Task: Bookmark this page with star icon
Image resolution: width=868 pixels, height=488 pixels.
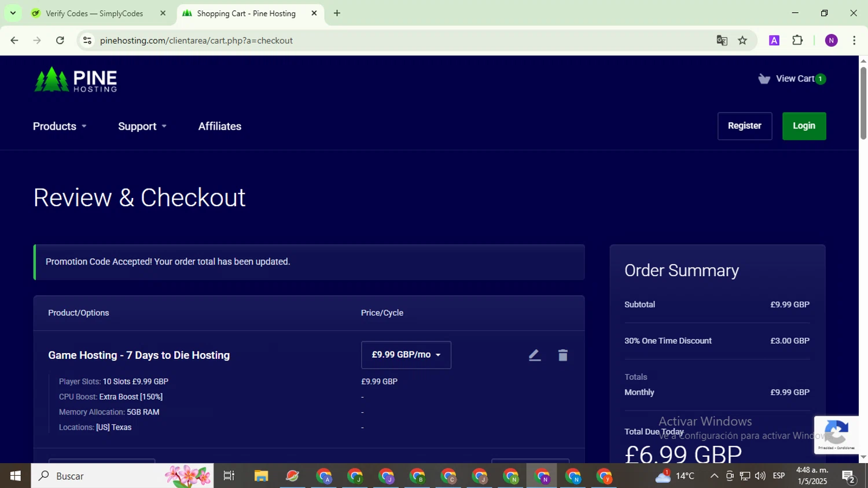Action: [x=742, y=41]
